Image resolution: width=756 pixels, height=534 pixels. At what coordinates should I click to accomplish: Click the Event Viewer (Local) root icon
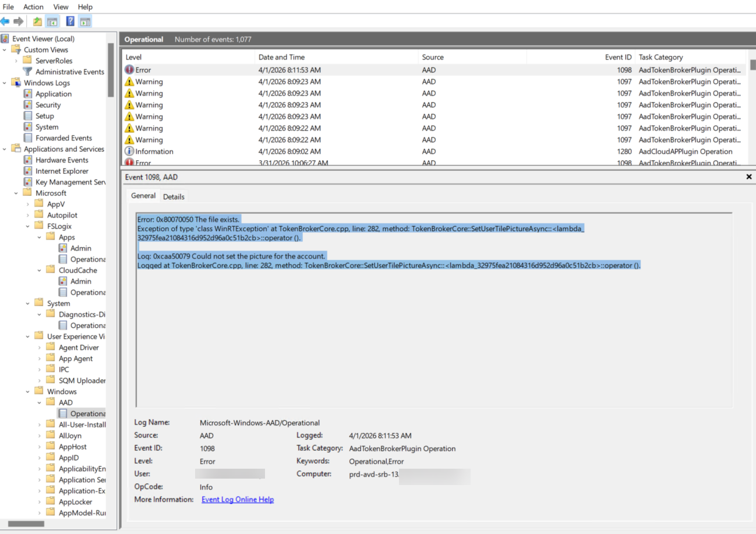click(x=5, y=38)
